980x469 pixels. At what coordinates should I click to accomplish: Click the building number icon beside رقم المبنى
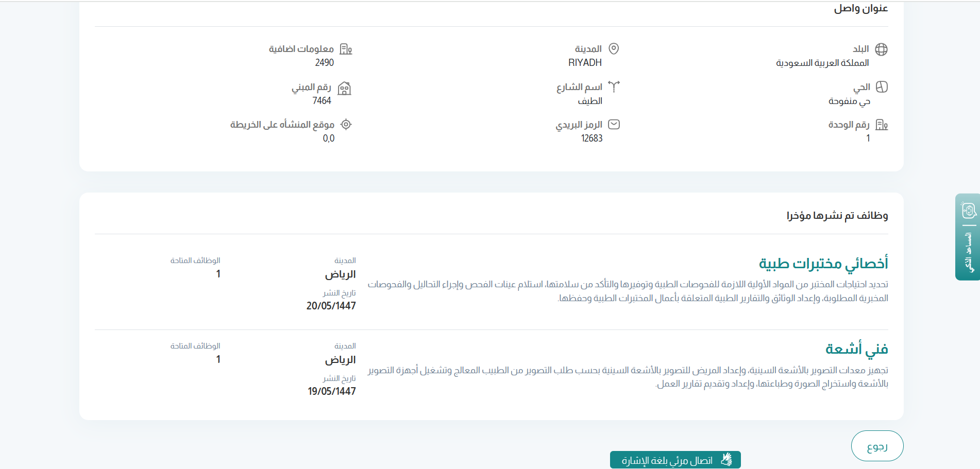[344, 89]
